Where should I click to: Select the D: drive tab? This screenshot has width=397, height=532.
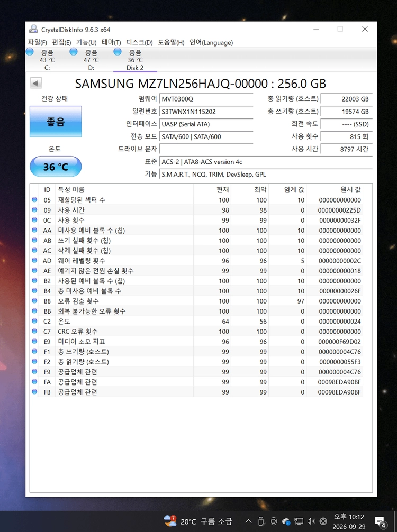point(91,60)
